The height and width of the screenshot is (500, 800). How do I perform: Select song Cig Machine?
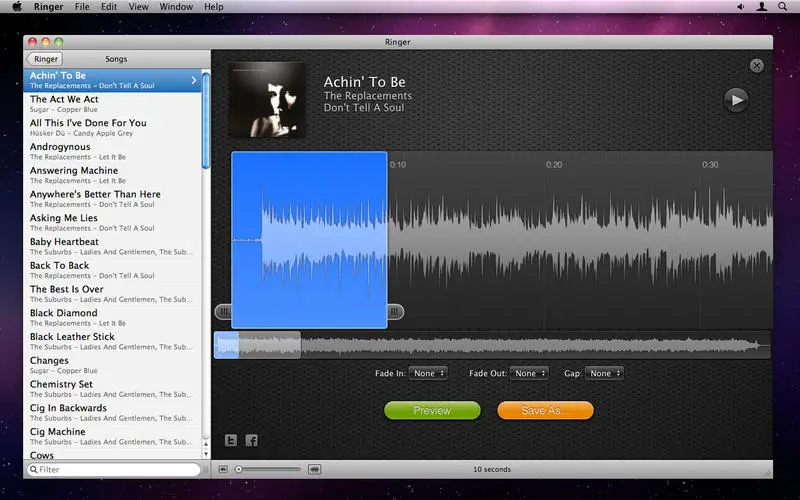tap(112, 436)
